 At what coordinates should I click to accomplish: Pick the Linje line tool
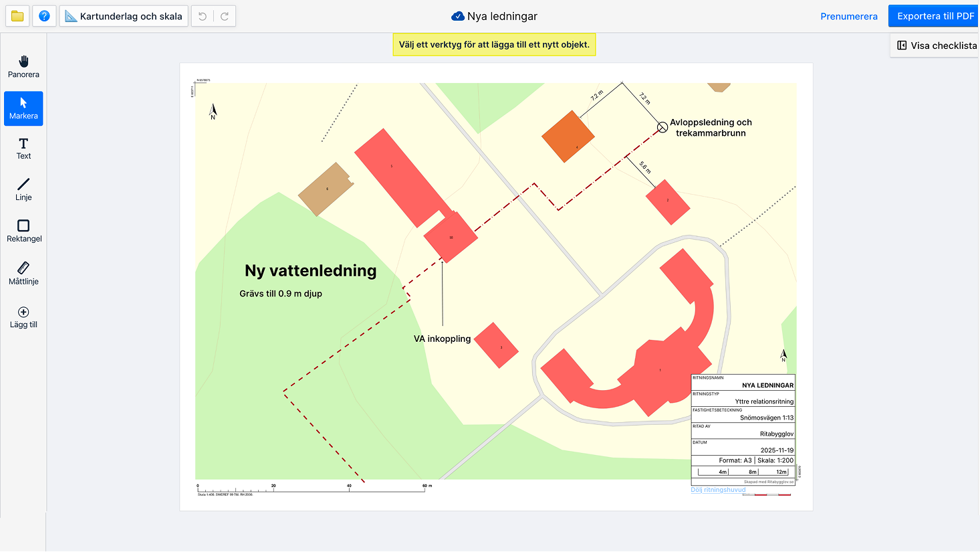click(23, 189)
